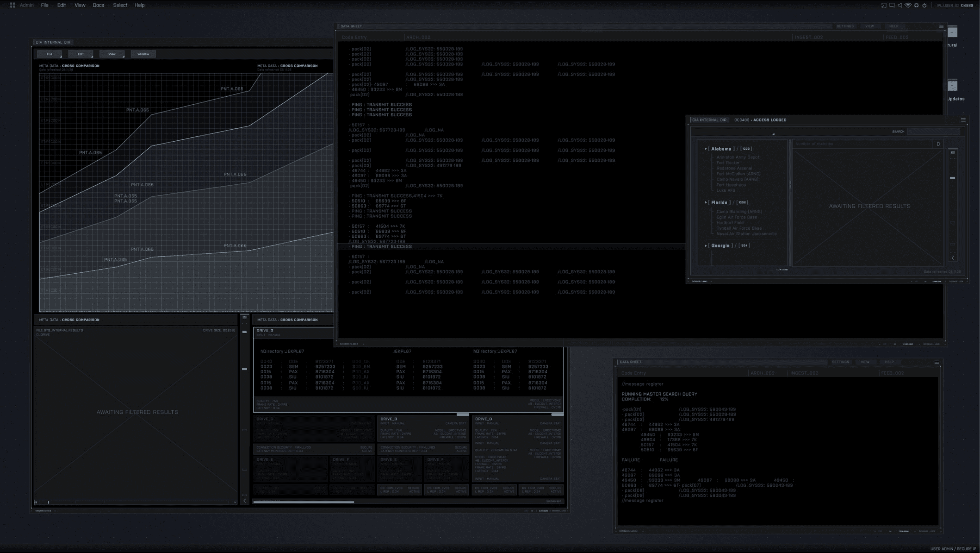The width and height of the screenshot is (980, 553).
Task: Click the CIA INTERNAL DIR title tab of Access Logged
Action: (x=709, y=120)
